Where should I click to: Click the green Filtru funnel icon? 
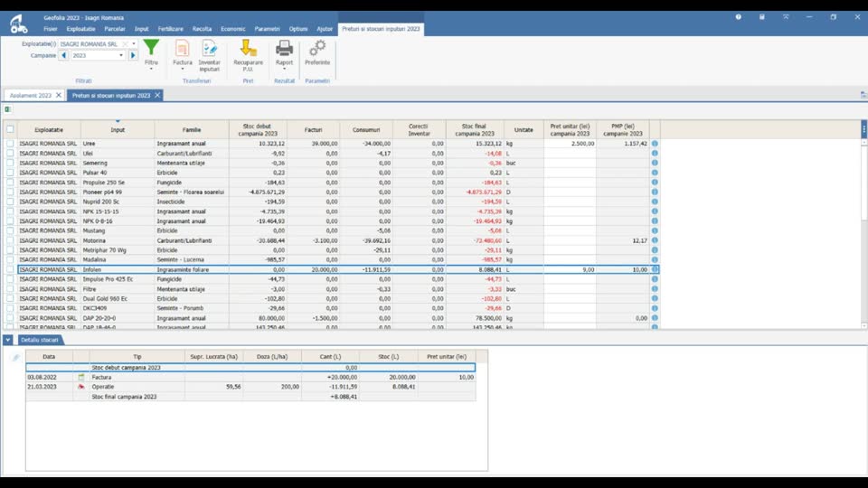point(151,48)
